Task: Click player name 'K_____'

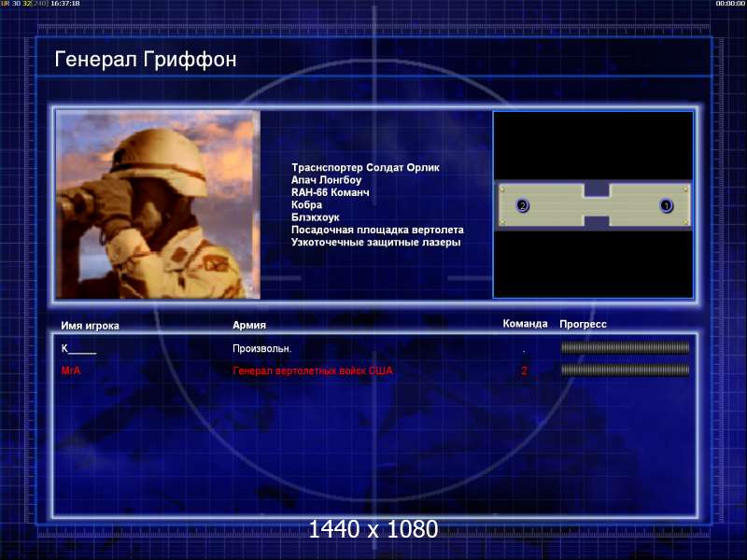Action: pyautogui.click(x=78, y=348)
